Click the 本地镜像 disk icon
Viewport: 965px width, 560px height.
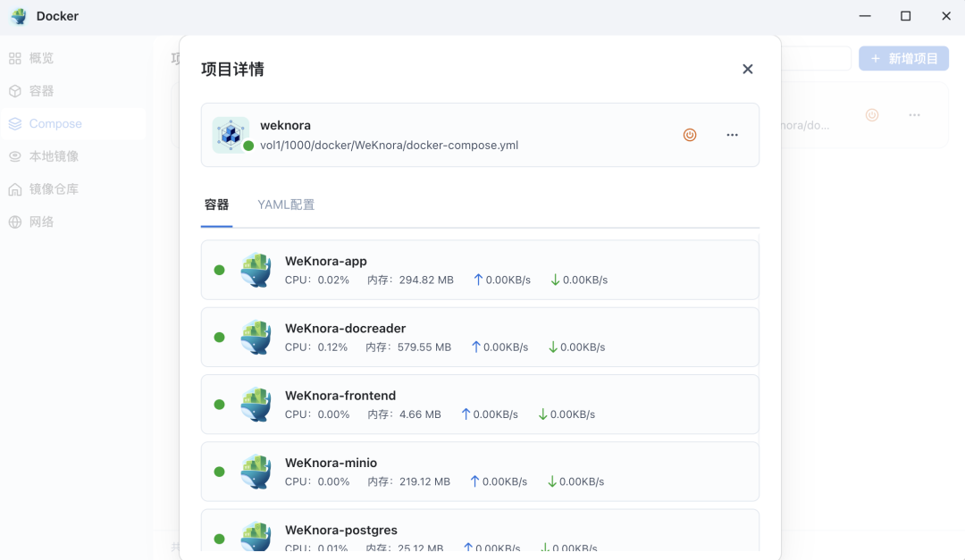(15, 156)
